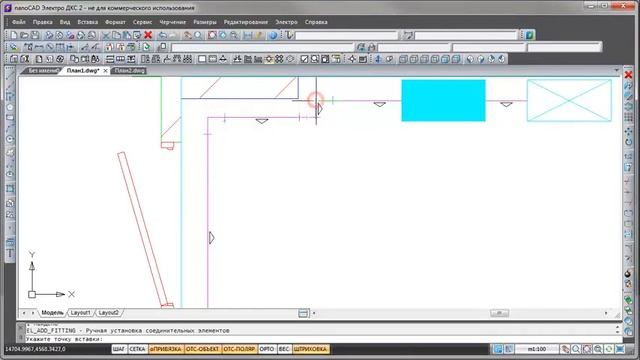Select the Модель tab
Screen dimensions: 640x360
[53, 313]
